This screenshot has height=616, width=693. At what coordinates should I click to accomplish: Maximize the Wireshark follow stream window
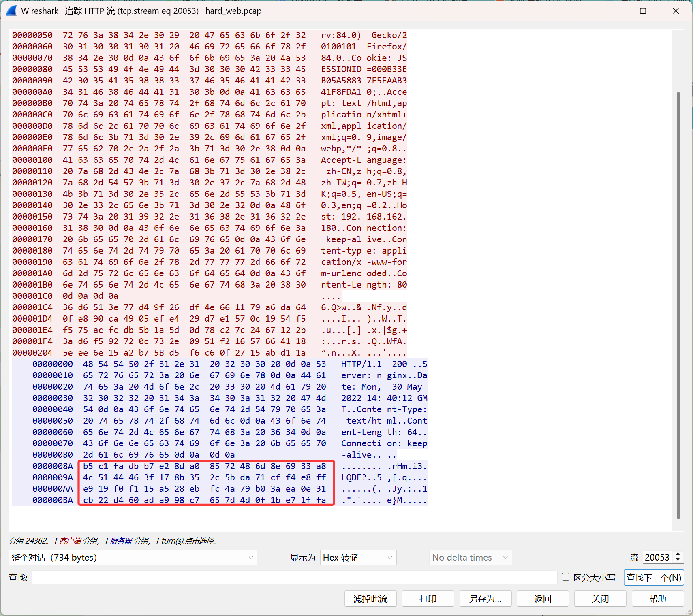click(643, 11)
